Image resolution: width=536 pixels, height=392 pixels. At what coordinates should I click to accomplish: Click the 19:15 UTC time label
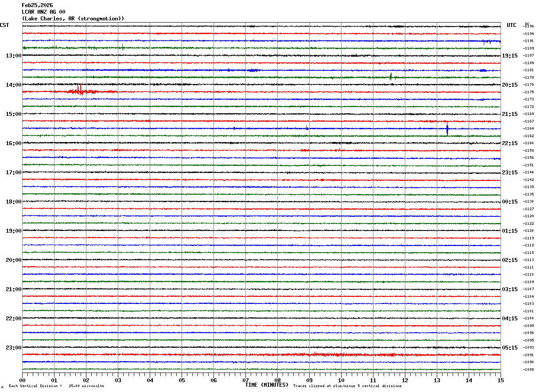[510, 56]
